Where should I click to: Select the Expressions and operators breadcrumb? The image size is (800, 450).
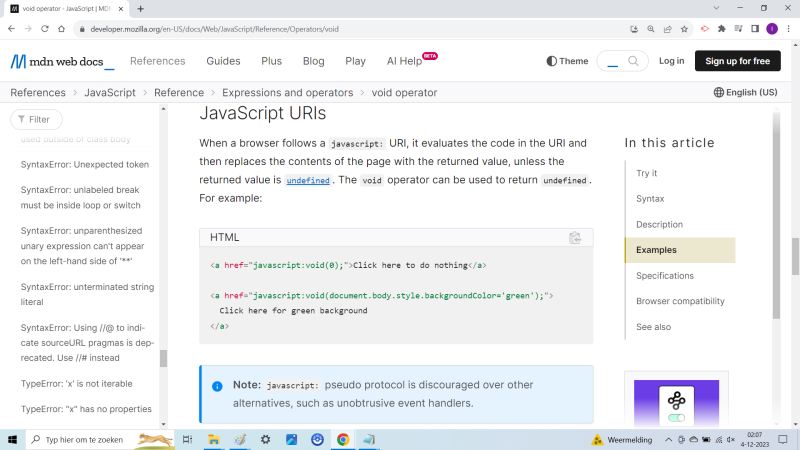[288, 92]
